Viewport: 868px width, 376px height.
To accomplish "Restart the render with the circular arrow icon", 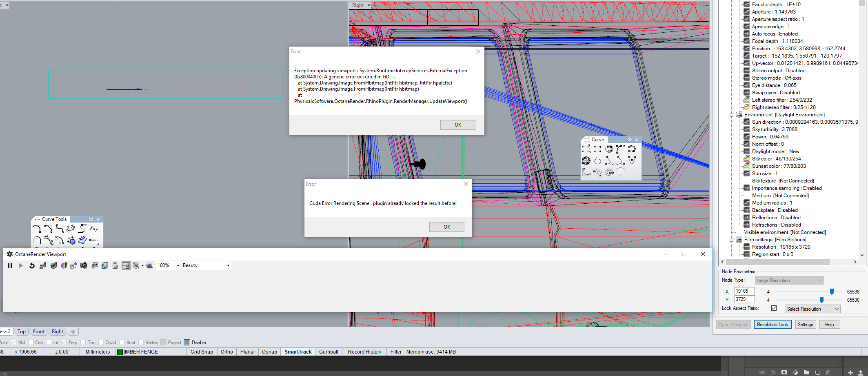I will pyautogui.click(x=32, y=266).
